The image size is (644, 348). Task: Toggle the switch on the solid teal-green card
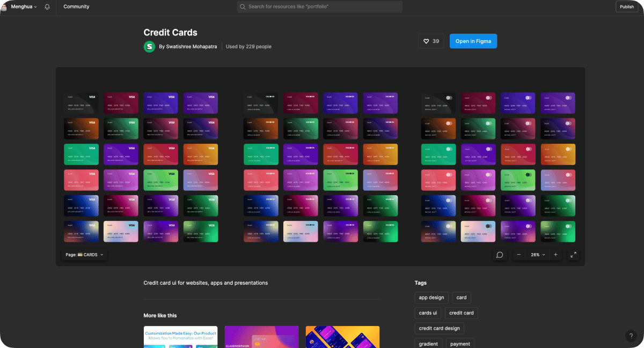[x=449, y=149]
